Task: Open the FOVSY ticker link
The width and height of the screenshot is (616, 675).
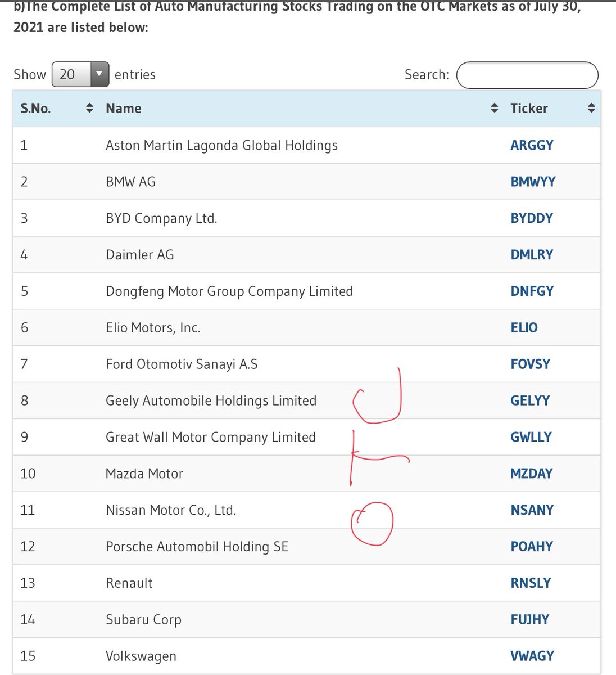Action: [530, 364]
